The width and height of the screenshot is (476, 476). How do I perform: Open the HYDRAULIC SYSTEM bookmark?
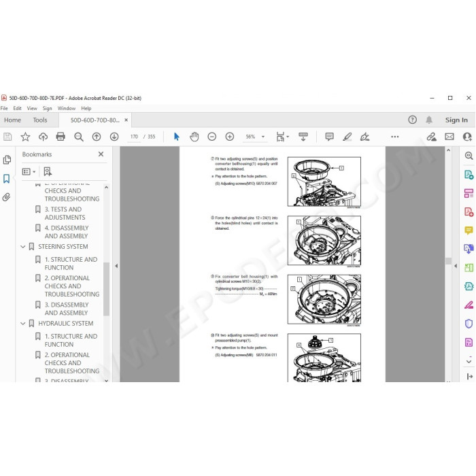tap(65, 324)
